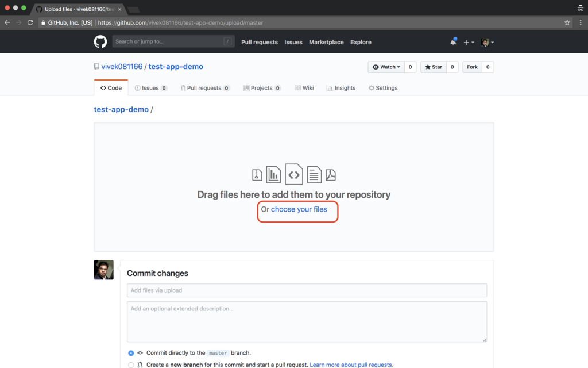Close the Upload files browser tab
Image resolution: width=588 pixels, height=368 pixels.
(119, 9)
